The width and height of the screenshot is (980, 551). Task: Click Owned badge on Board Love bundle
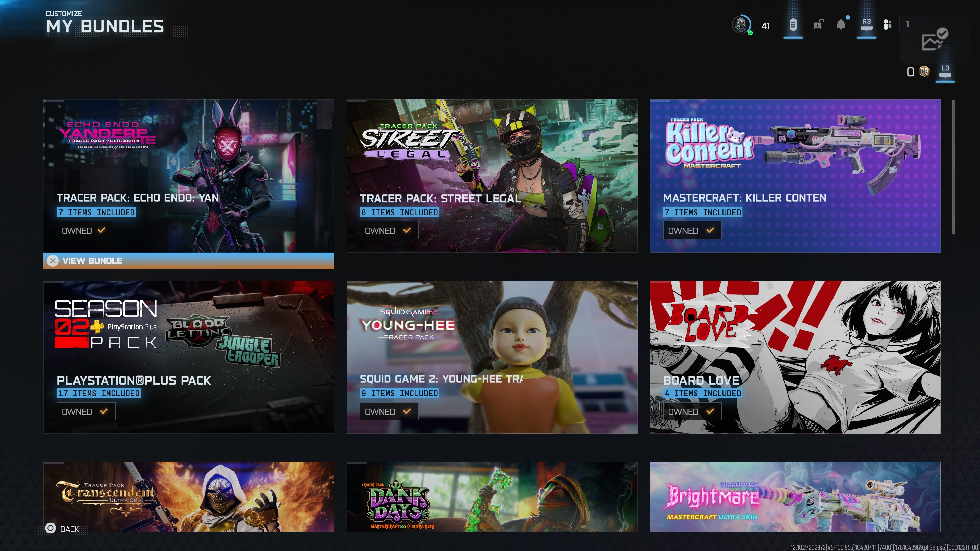(x=692, y=411)
